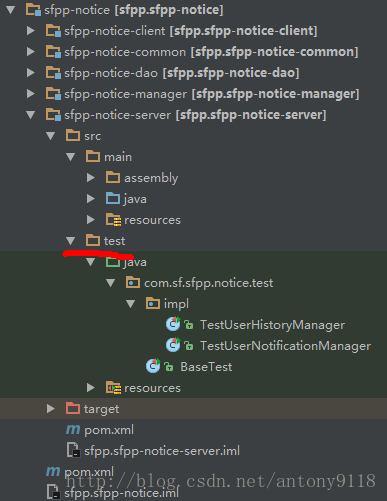Collapse the sfpp-notice root module
Screen dimensions: 387x501
click(x=11, y=10)
